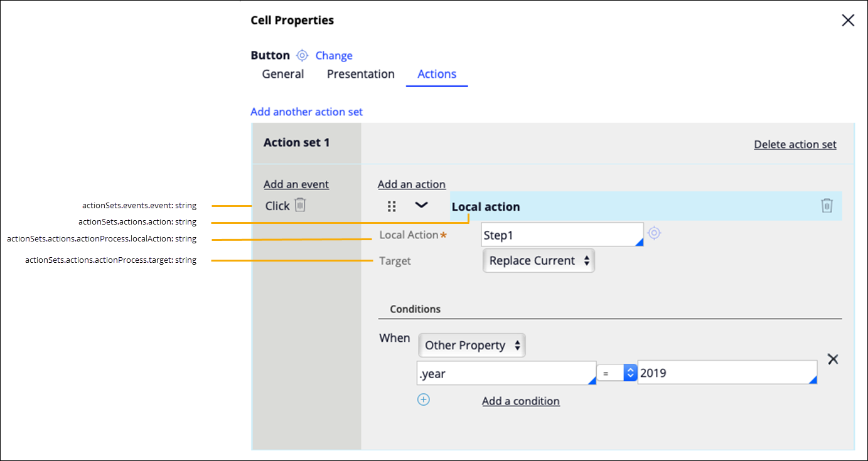Screen dimensions: 868x461
Task: Click the value field containing 2019
Action: [x=727, y=373]
